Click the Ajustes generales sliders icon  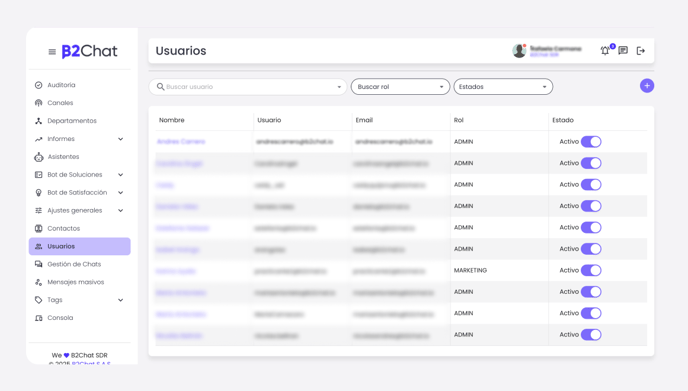click(x=39, y=211)
